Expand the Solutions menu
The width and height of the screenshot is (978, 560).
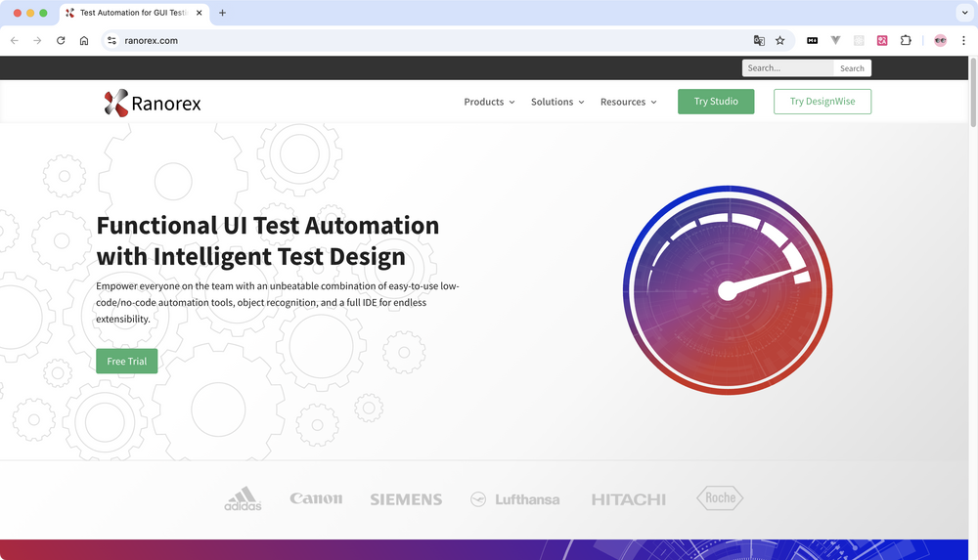[557, 102]
